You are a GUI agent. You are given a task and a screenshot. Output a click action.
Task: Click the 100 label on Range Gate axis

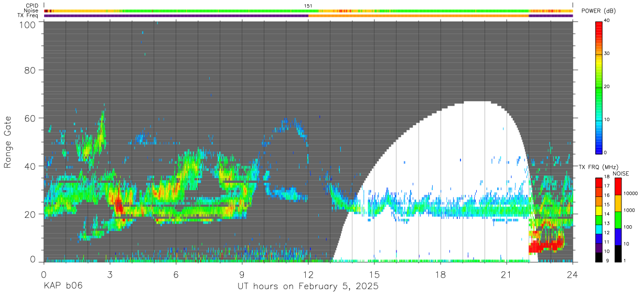[28, 24]
